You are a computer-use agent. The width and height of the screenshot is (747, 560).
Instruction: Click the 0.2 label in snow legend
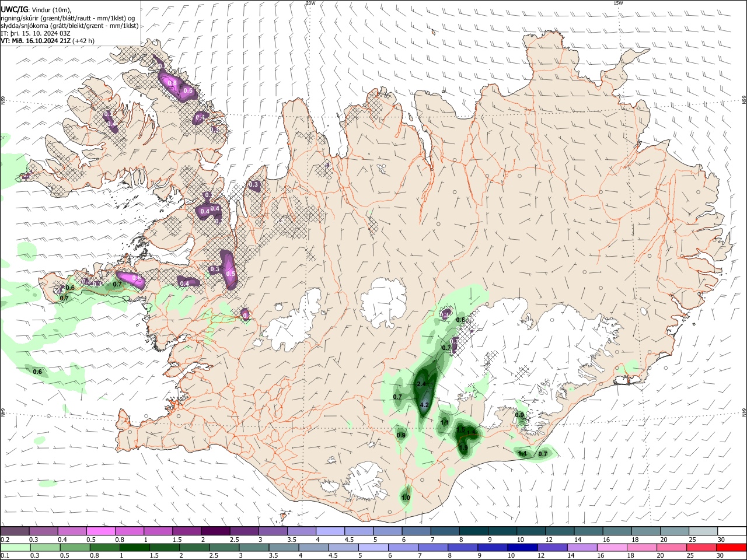pos(5,540)
